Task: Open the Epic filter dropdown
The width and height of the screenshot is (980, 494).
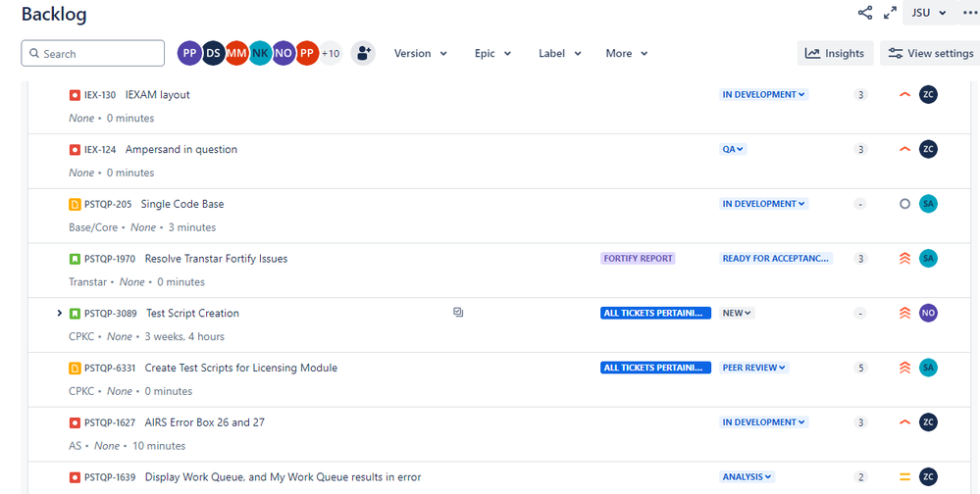Action: click(x=493, y=53)
